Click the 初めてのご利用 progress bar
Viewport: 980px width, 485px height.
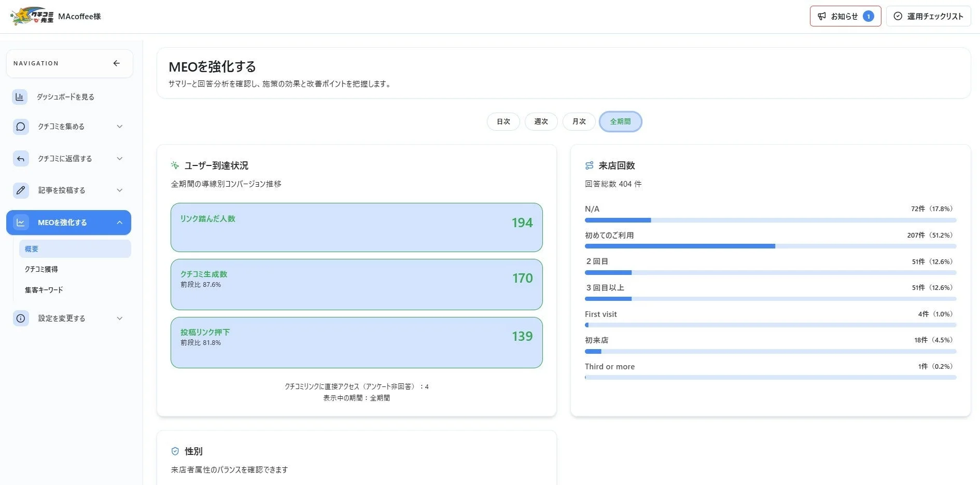771,246
